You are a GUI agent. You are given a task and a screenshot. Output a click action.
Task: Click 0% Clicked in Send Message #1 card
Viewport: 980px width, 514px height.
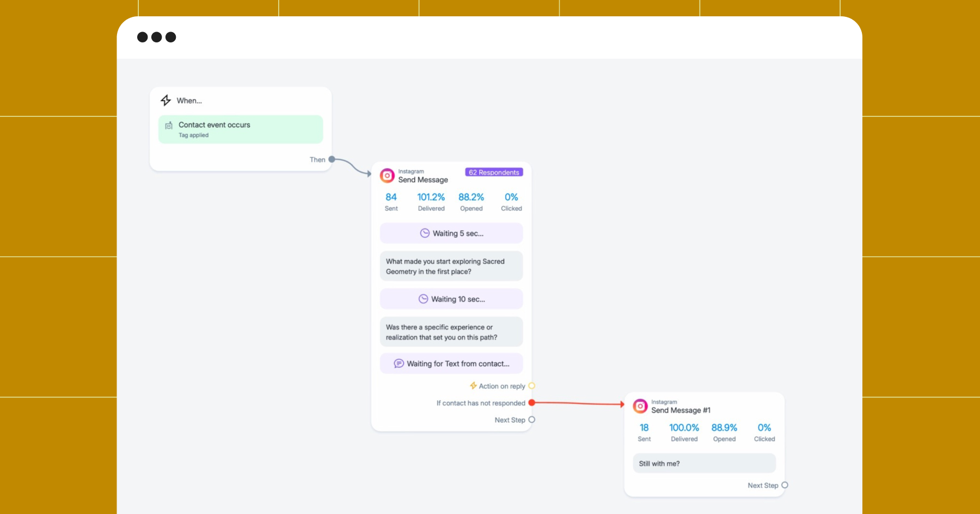coord(764,432)
